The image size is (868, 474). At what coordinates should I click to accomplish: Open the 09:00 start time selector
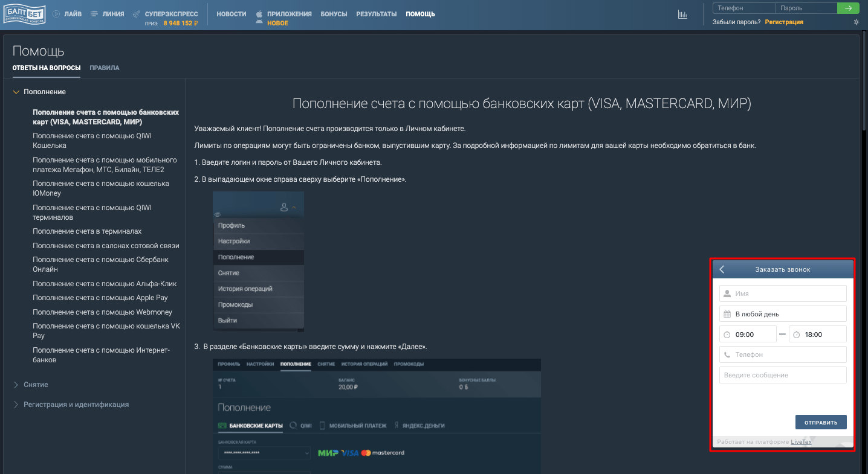click(x=748, y=334)
